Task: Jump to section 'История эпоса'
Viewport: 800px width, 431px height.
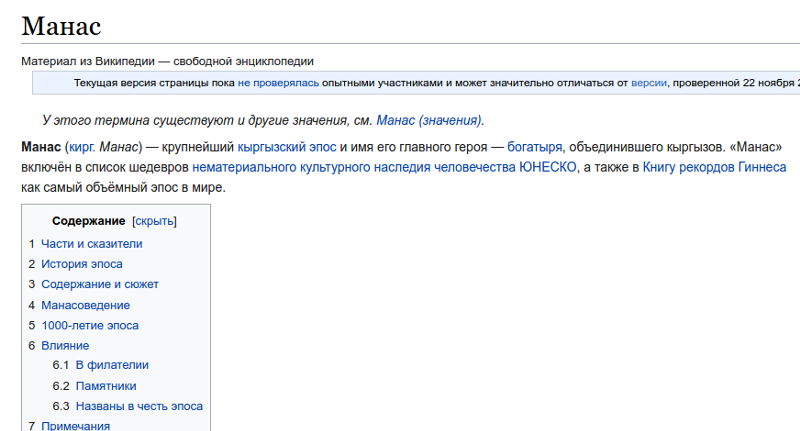Action: 82,264
